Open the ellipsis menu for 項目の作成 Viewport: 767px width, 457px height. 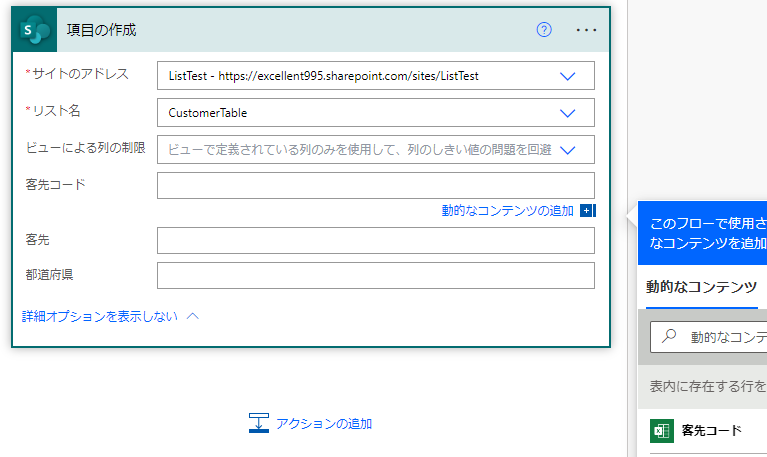click(x=586, y=30)
